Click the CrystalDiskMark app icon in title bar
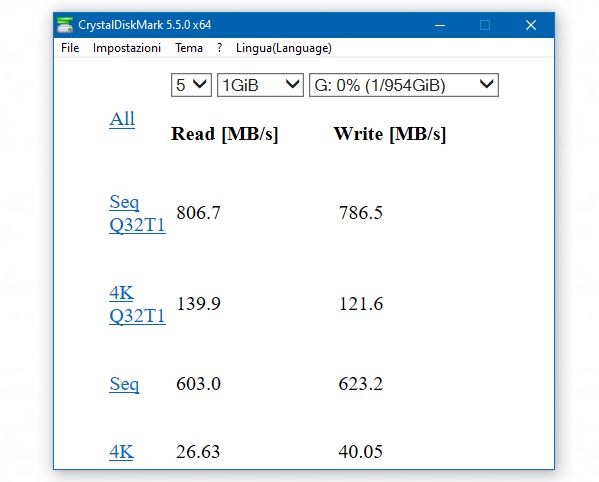This screenshot has width=599, height=482. (65, 25)
